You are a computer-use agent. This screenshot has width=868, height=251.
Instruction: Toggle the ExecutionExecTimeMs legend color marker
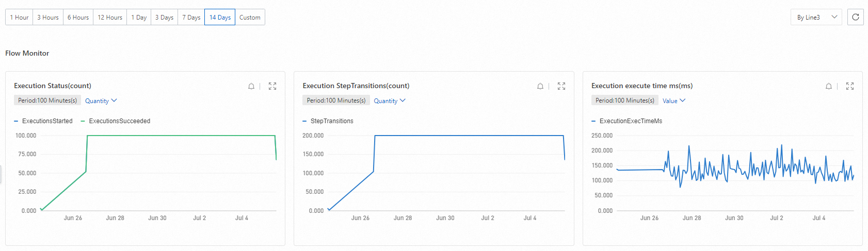tap(593, 121)
